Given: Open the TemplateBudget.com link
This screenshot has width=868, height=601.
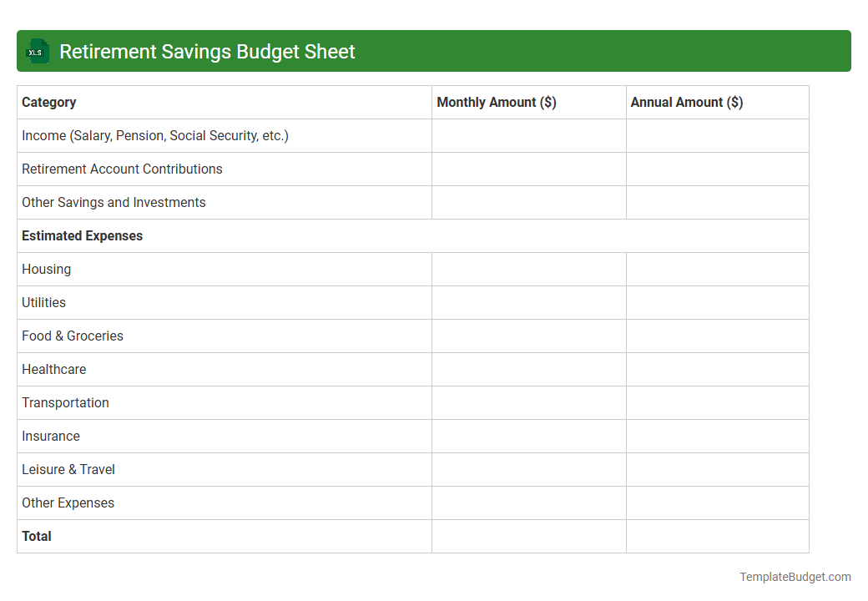Looking at the screenshot, I should [x=795, y=576].
